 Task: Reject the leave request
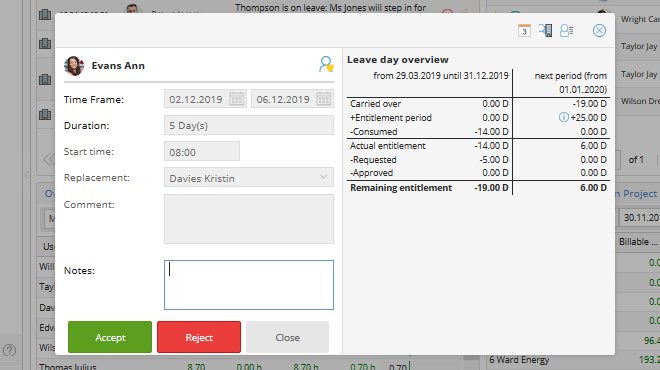coord(199,337)
